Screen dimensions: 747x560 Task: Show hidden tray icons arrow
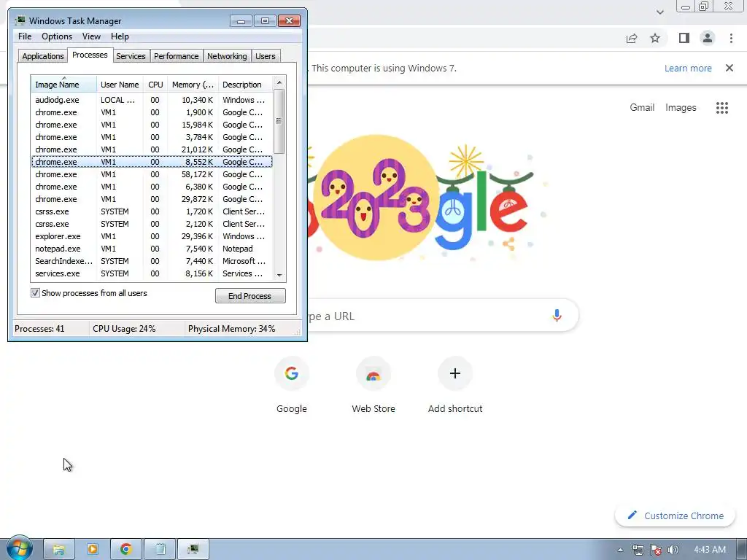click(620, 550)
